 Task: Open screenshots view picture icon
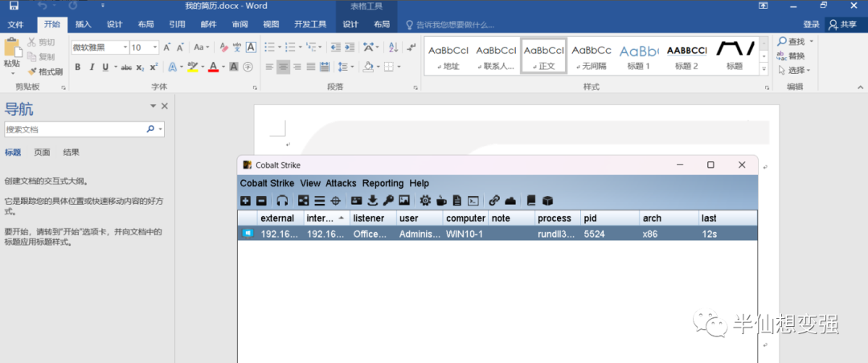404,200
